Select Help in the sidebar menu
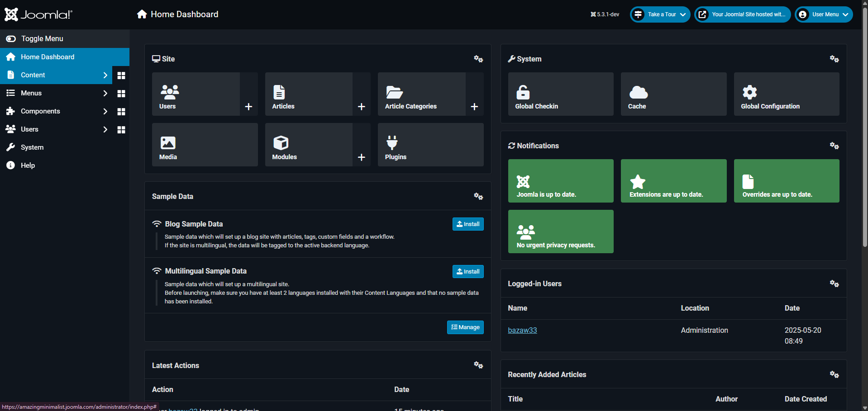This screenshot has height=411, width=868. point(28,165)
